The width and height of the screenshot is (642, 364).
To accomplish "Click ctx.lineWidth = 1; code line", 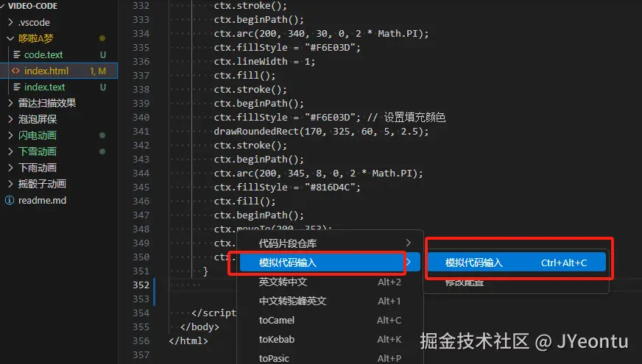I will [x=264, y=61].
